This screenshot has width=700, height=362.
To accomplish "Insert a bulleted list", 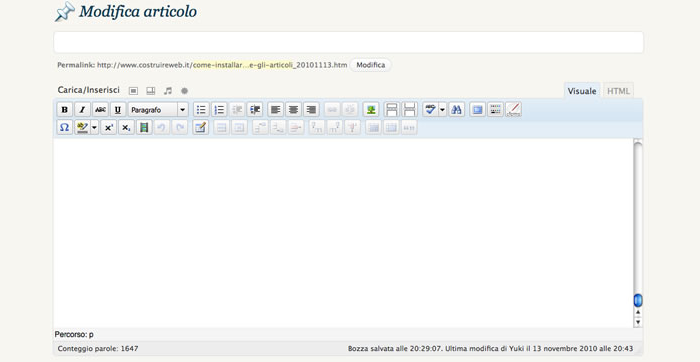I will tap(201, 109).
